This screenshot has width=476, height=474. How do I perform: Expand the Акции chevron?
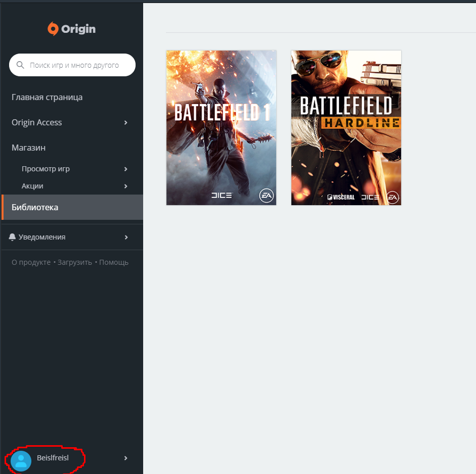125,186
